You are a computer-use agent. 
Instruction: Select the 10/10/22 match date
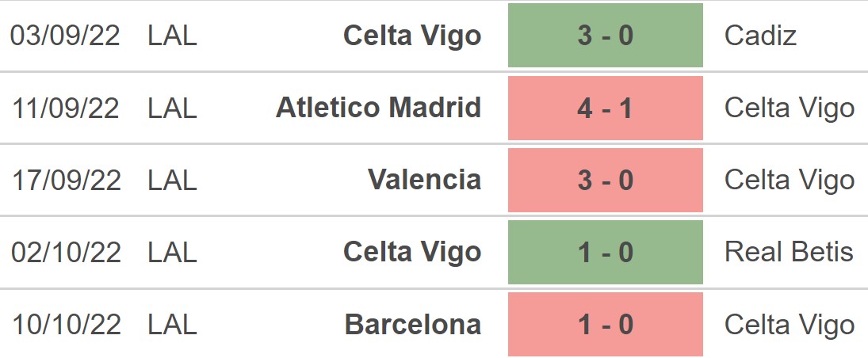pos(66,324)
